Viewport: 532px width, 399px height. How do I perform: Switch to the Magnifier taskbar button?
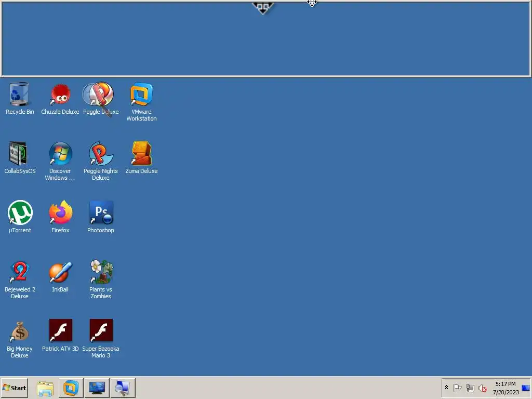123,388
